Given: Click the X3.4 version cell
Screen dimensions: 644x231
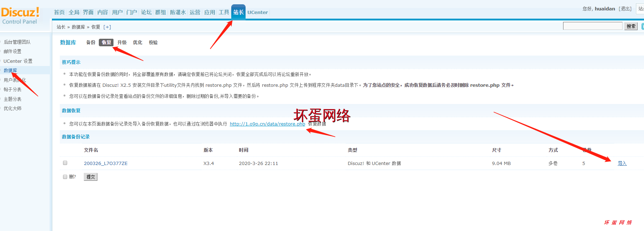Looking at the screenshot, I should pyautogui.click(x=209, y=163).
